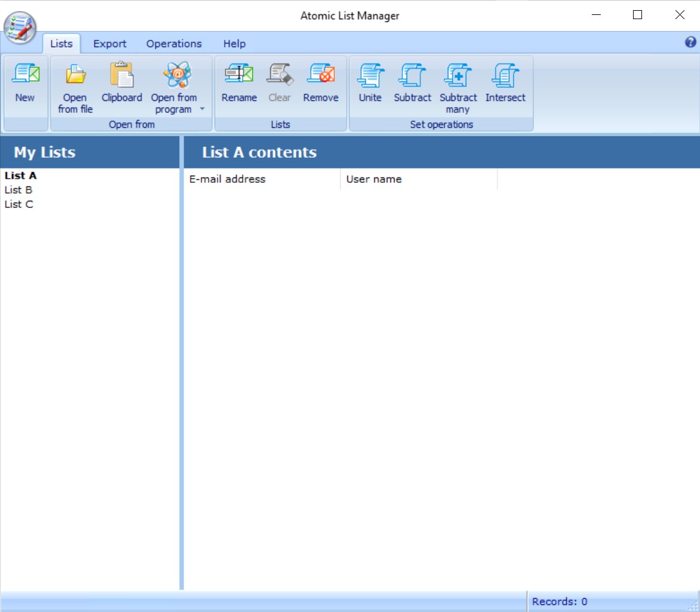Screen dimensions: 700x612
Task: Open a list from file
Action: point(75,88)
